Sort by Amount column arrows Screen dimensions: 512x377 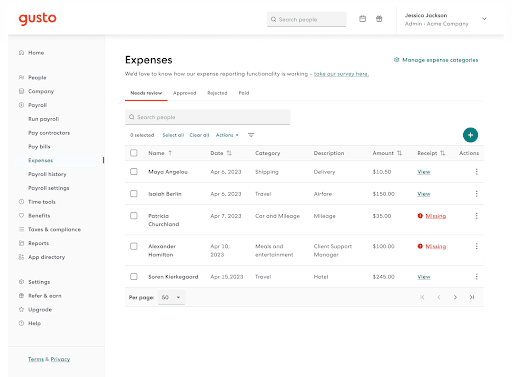399,153
